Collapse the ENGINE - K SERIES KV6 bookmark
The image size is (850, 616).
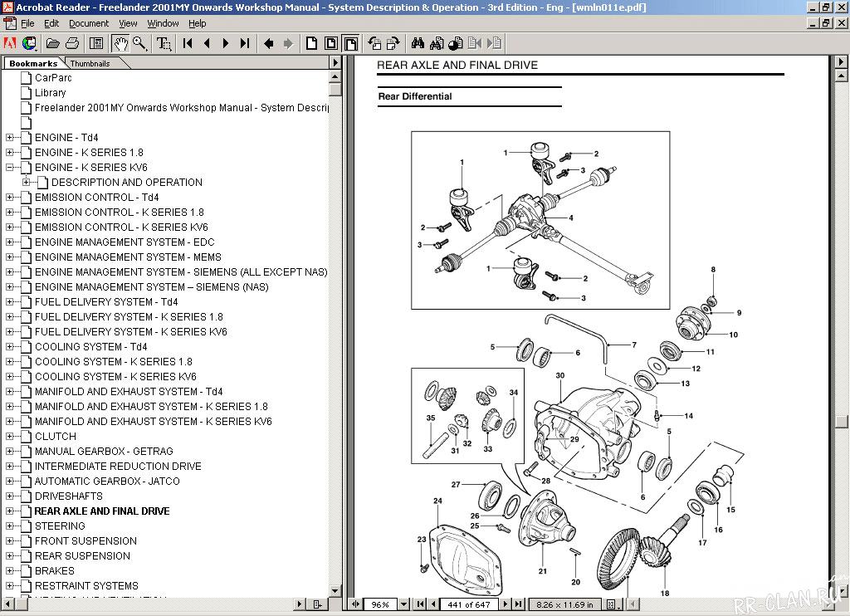coord(7,167)
